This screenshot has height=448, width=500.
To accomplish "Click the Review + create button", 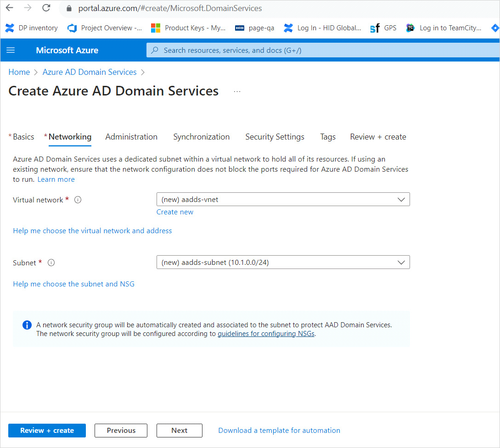I will click(47, 431).
